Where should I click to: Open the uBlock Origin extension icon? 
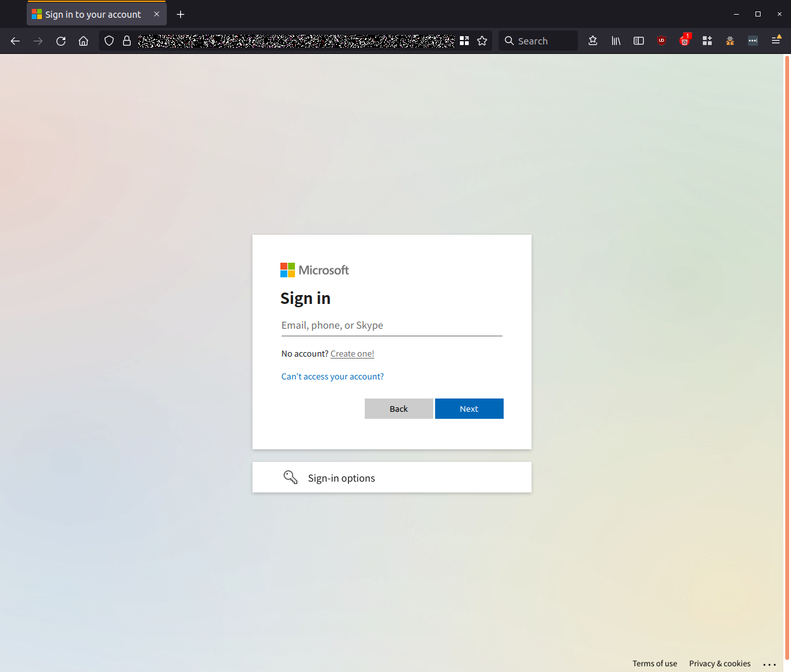coord(661,40)
